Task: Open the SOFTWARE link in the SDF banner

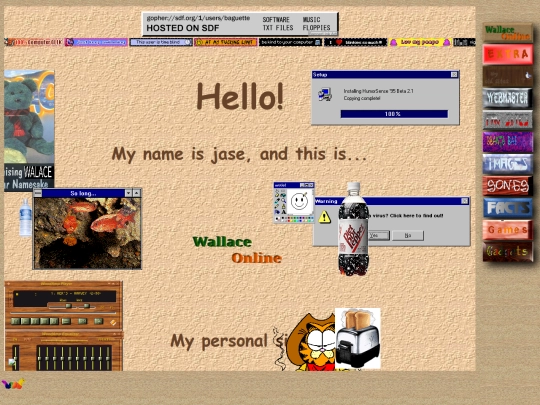Action: (x=276, y=20)
